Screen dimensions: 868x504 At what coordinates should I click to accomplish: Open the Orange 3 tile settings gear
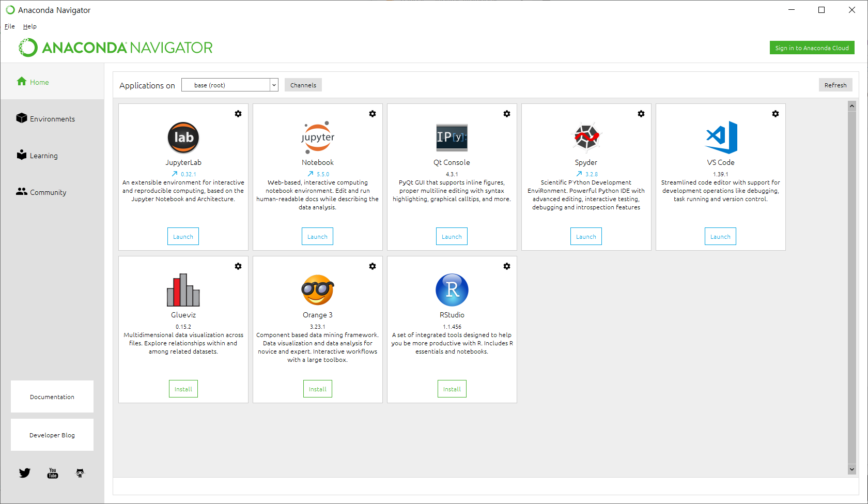(373, 266)
